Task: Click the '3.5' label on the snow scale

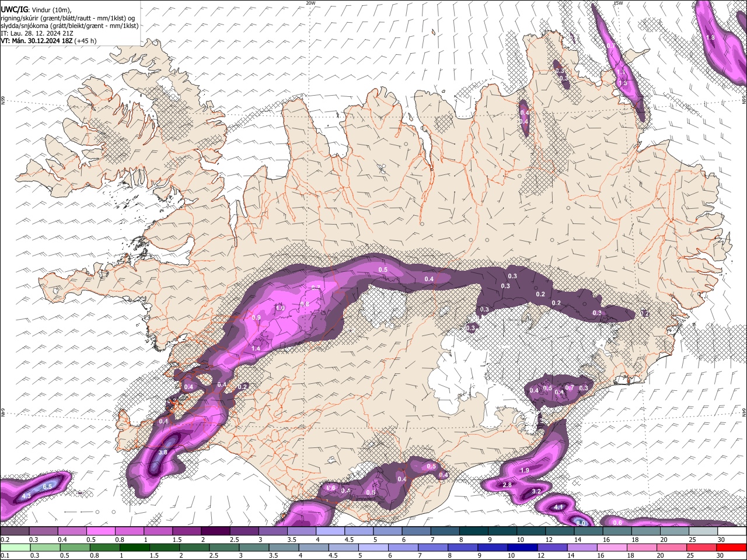Action: pyautogui.click(x=291, y=539)
